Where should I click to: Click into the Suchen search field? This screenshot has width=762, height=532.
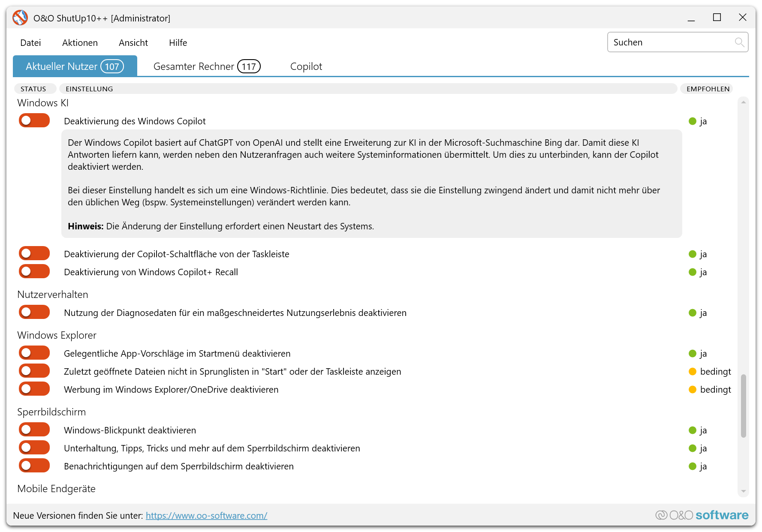tap(671, 42)
